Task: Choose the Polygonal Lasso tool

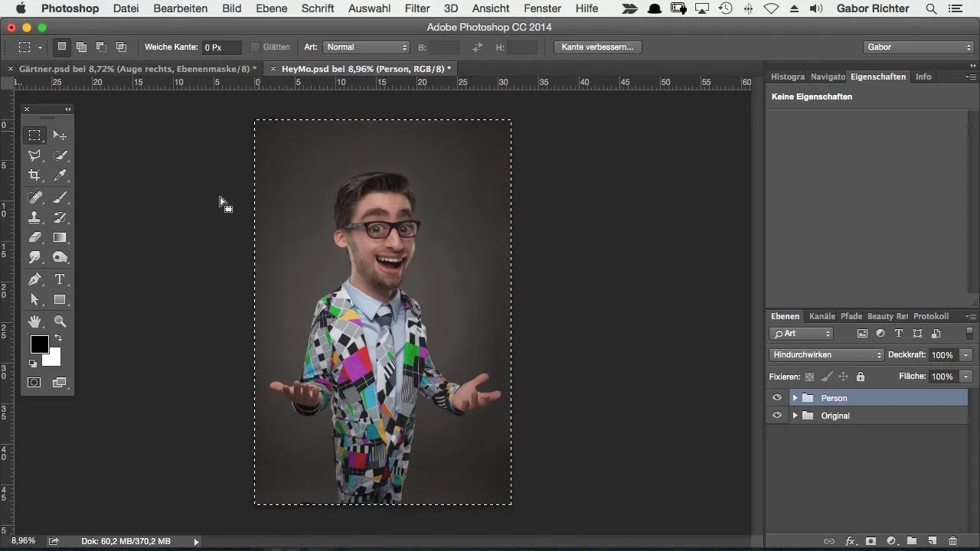Action: pos(34,155)
